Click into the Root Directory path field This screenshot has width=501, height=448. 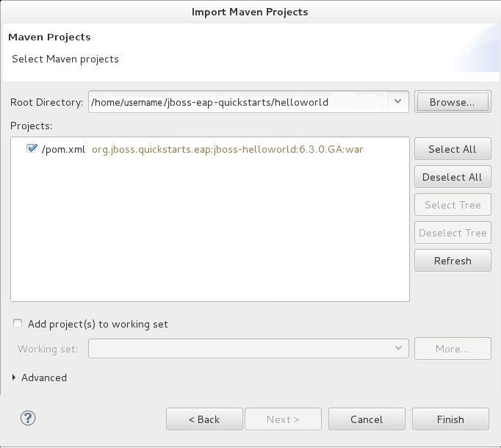click(x=235, y=102)
